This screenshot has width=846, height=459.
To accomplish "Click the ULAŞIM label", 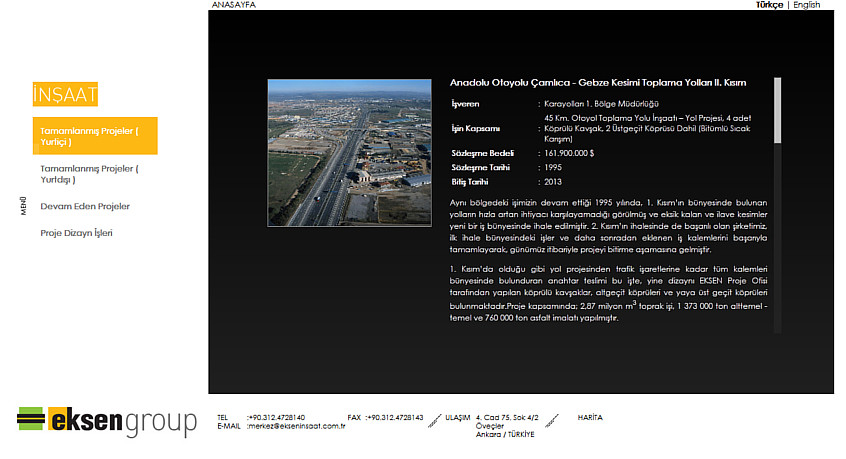I will coord(458,417).
